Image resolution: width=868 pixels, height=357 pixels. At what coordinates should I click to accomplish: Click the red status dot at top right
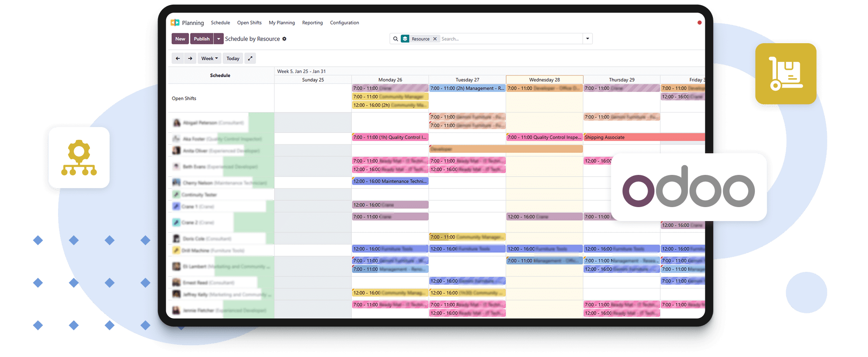coord(699,22)
